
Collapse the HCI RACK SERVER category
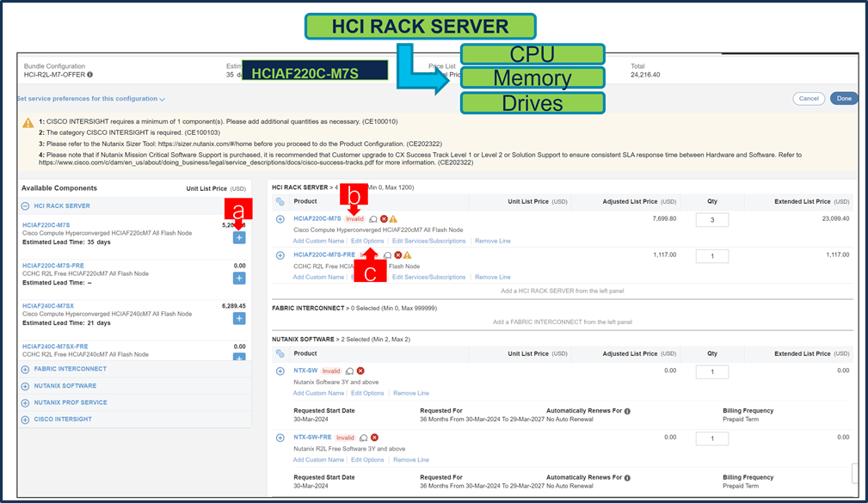26,205
